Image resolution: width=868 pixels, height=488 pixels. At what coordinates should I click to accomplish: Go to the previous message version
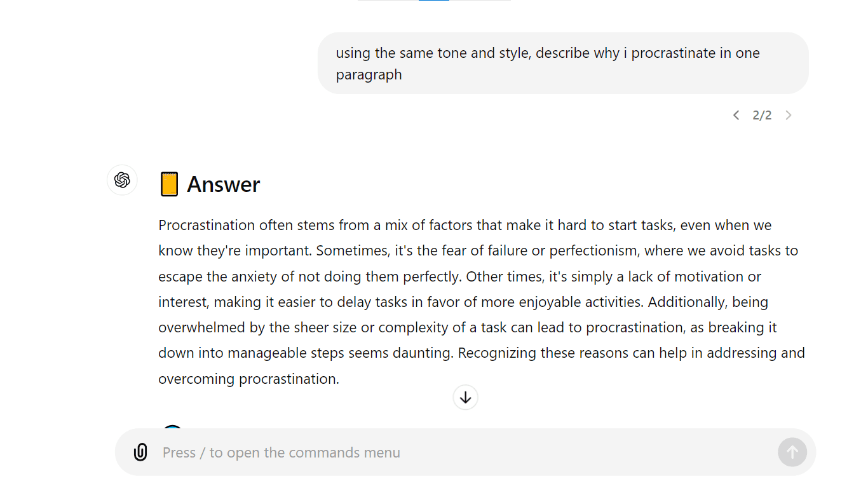pyautogui.click(x=736, y=115)
